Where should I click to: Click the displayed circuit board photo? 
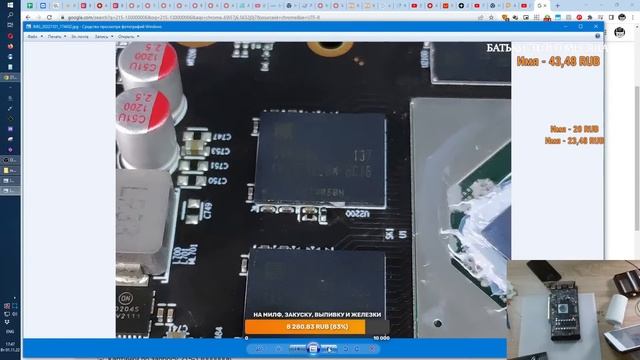313,190
